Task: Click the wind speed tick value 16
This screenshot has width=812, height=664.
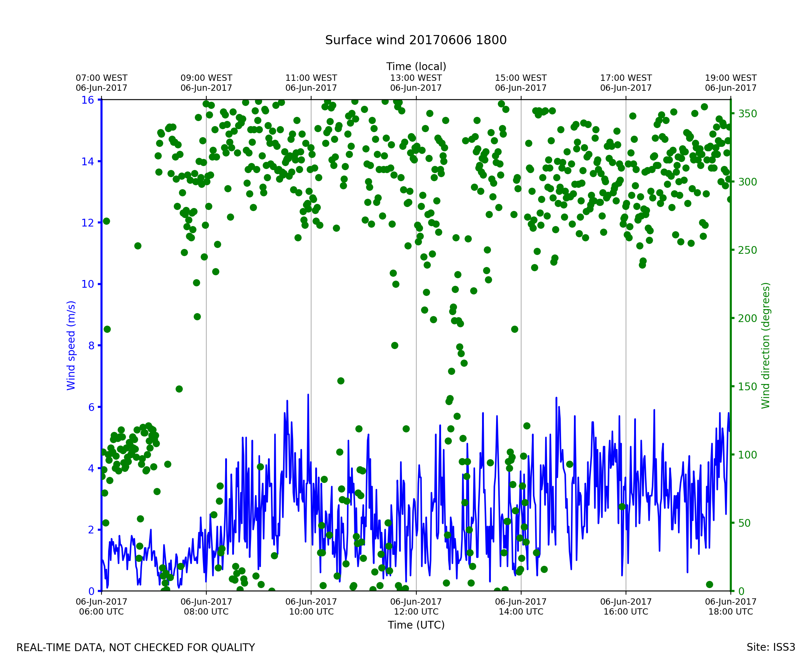Action: (87, 100)
